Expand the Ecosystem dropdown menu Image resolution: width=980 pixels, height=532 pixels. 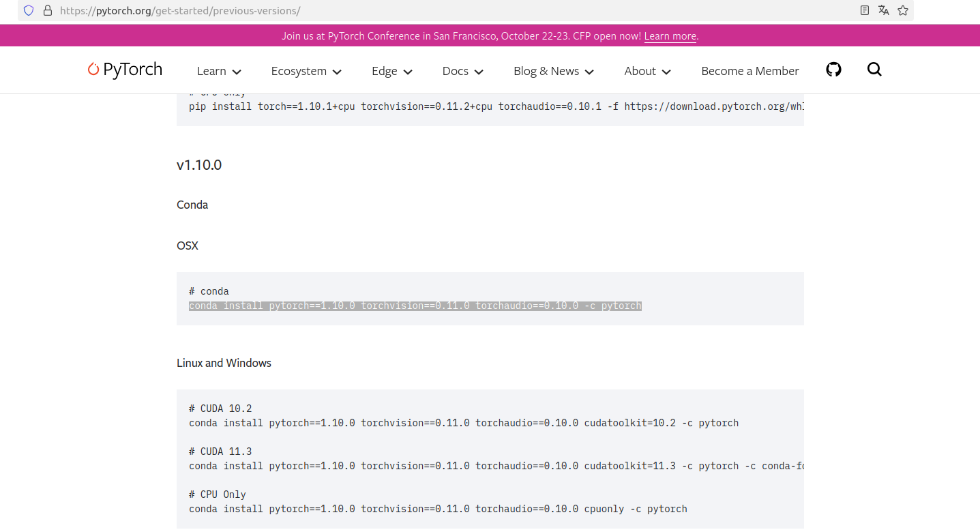tap(306, 71)
